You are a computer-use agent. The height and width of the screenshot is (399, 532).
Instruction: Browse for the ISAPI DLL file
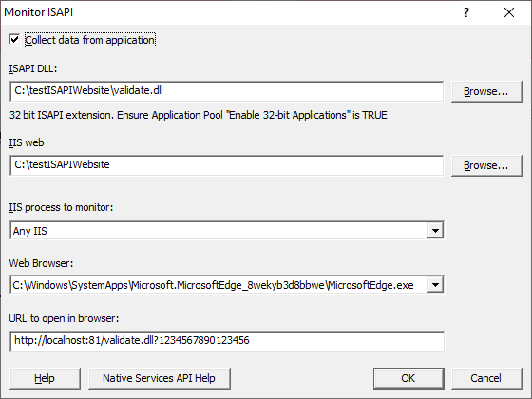486,91
